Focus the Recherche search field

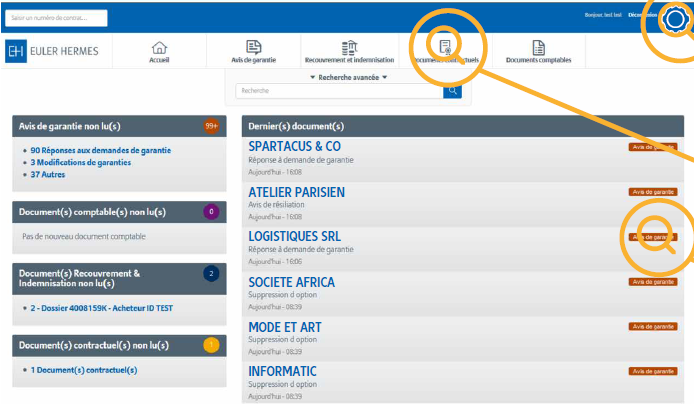tap(339, 91)
